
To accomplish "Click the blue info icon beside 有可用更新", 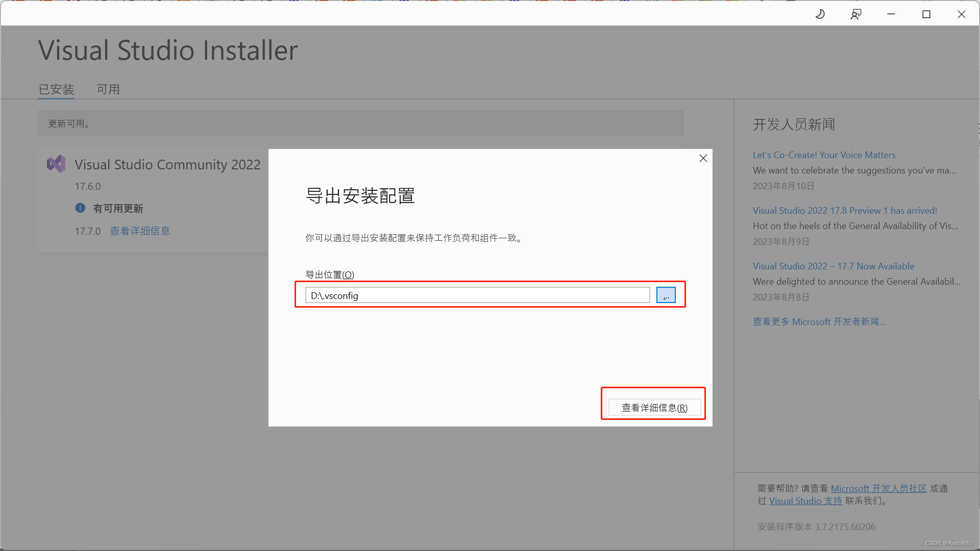I will (80, 208).
